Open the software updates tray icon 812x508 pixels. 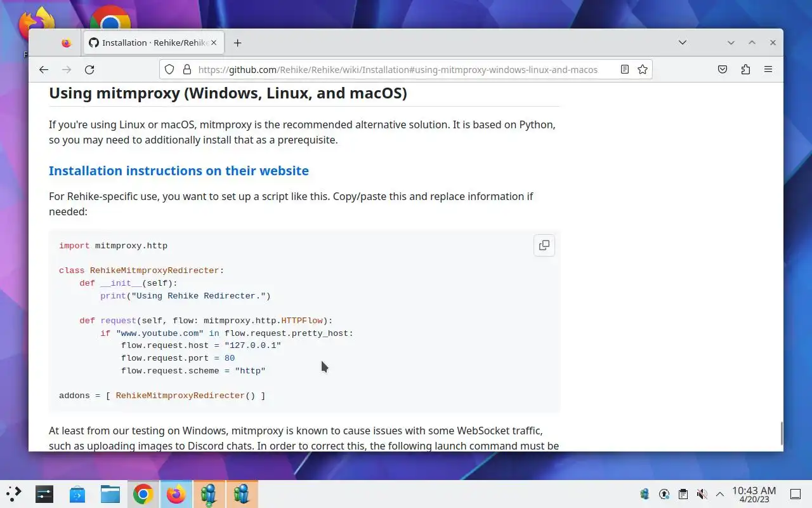pyautogui.click(x=664, y=494)
